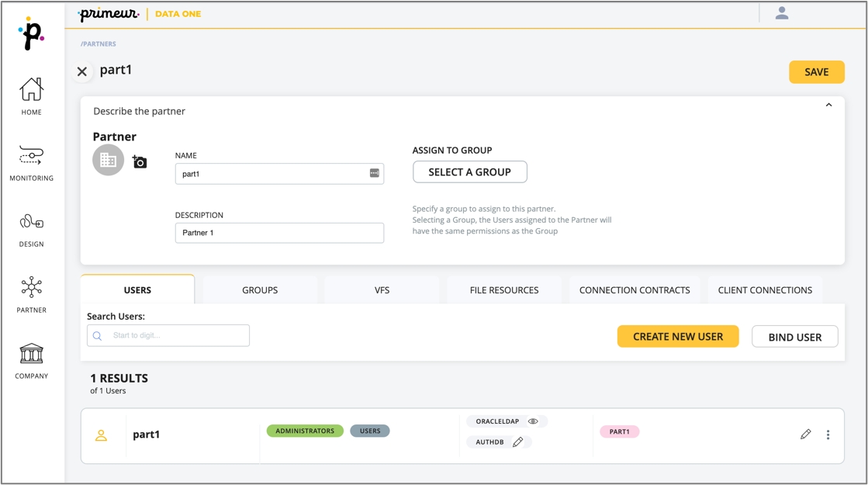Switch to the Groups tab
Viewport: 868px width, 485px height.
[260, 290]
